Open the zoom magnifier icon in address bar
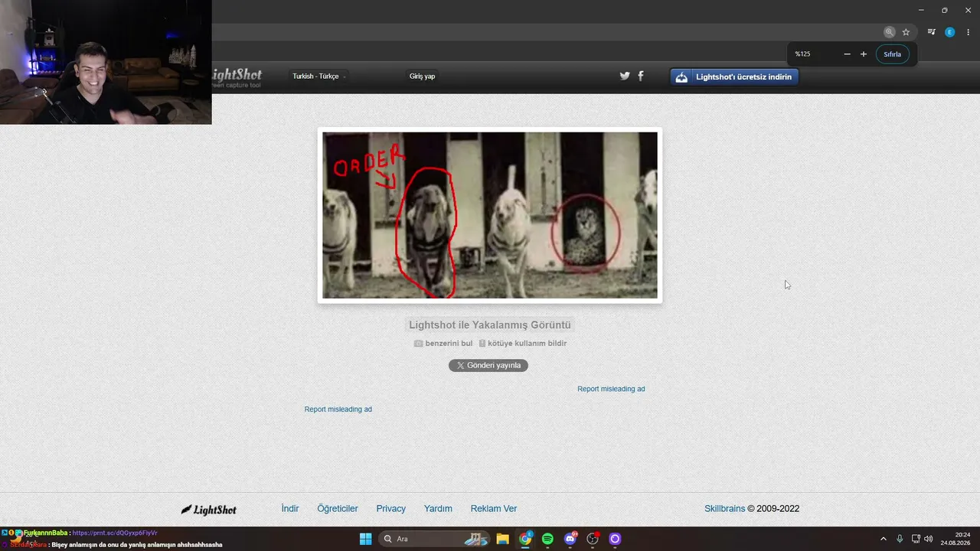This screenshot has height=551, width=980. click(889, 32)
